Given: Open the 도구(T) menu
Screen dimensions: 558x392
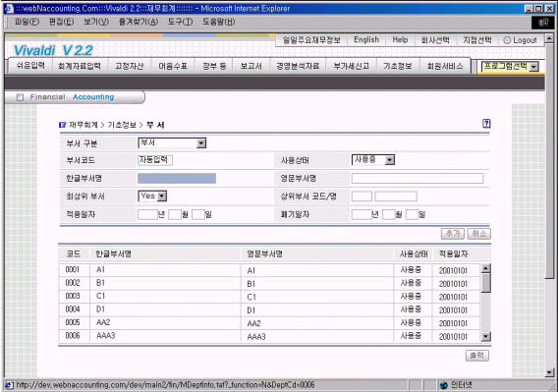Looking at the screenshot, I should coord(180,22).
